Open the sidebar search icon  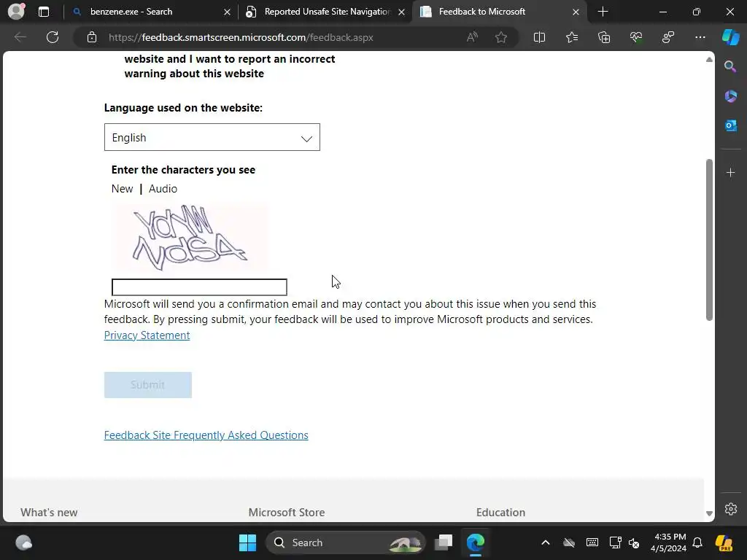730,66
